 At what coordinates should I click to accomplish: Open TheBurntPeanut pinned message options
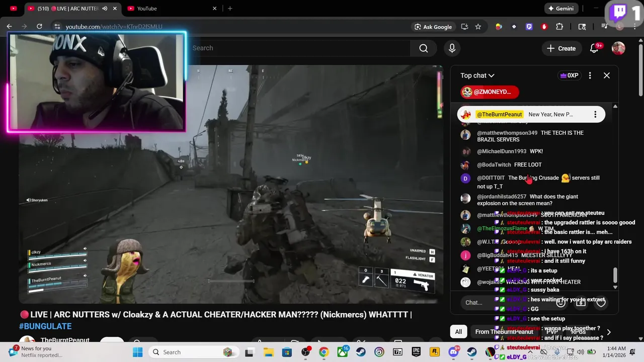595,115
